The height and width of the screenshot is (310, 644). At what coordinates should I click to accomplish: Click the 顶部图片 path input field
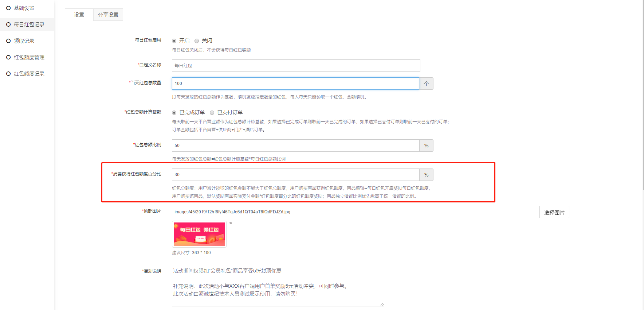click(x=356, y=212)
